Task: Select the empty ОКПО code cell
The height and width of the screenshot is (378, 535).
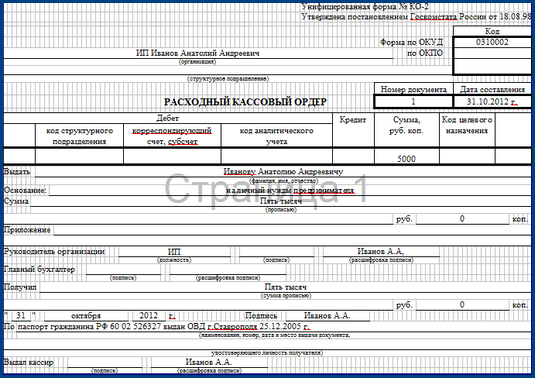Action: [492, 53]
